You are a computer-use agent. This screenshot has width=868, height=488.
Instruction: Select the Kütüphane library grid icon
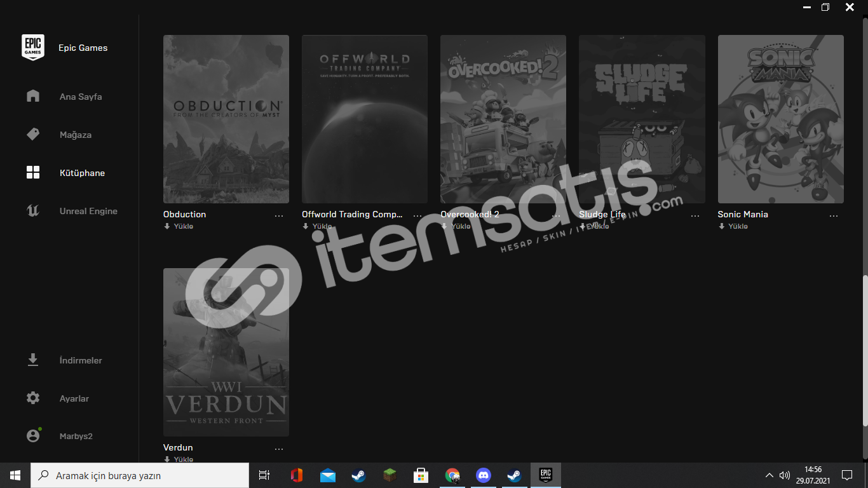[33, 172]
